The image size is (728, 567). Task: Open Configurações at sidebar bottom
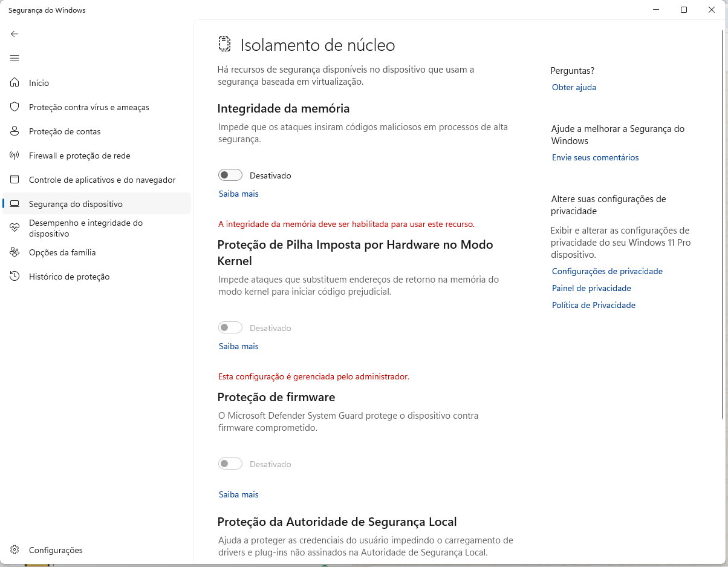[97, 550]
